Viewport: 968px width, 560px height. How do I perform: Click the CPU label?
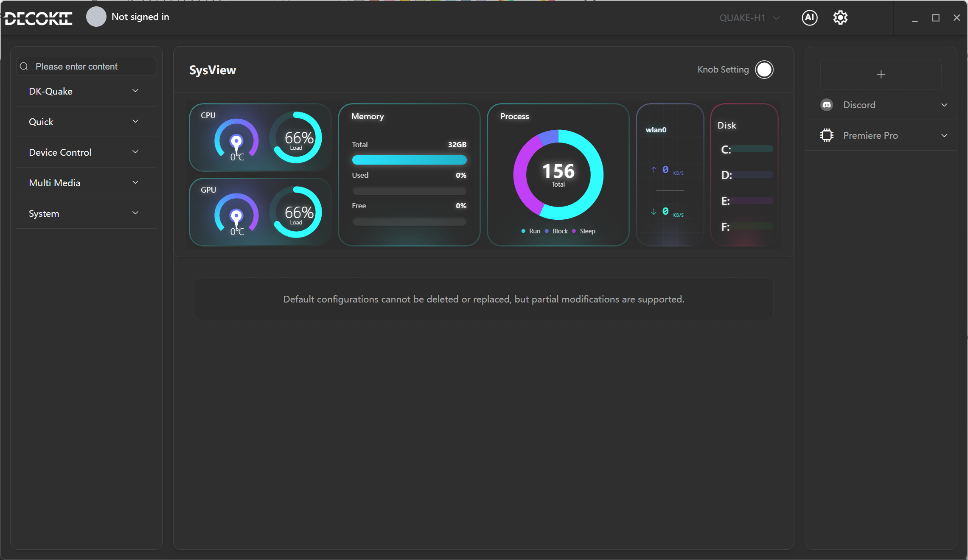[x=208, y=115]
